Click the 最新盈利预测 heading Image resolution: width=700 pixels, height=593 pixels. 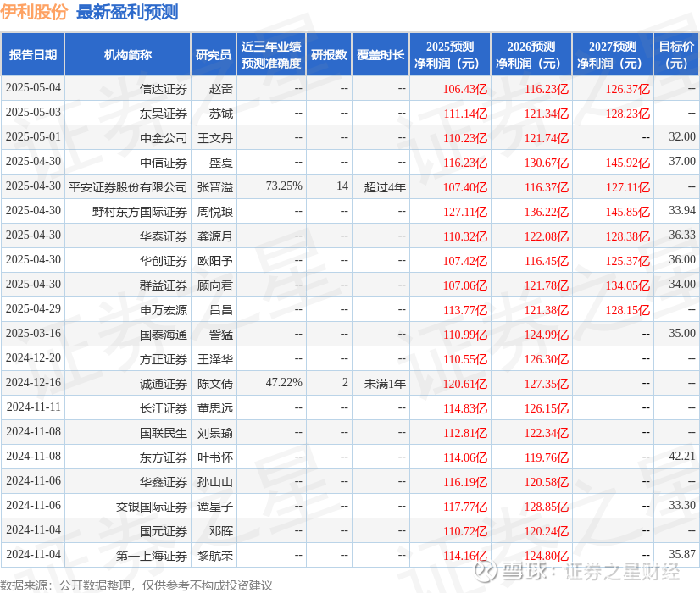tap(127, 12)
